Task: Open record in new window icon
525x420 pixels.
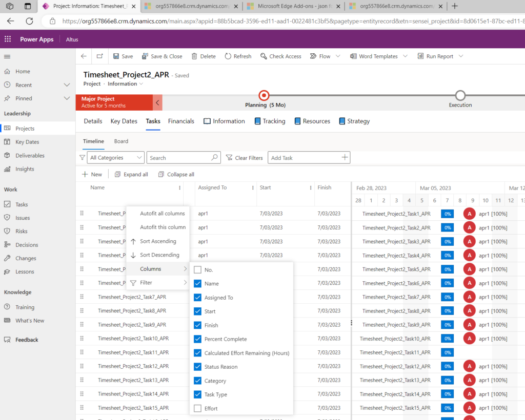Action: point(100,56)
